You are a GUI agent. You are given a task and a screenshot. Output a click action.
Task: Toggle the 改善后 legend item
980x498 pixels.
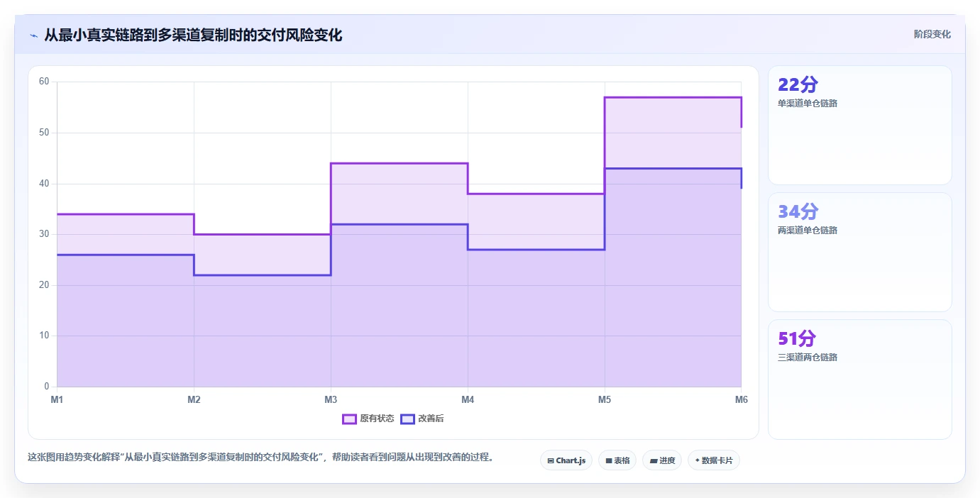(x=422, y=419)
